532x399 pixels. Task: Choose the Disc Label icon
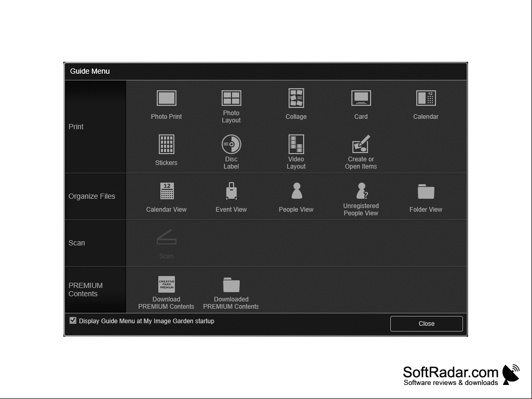point(231,144)
